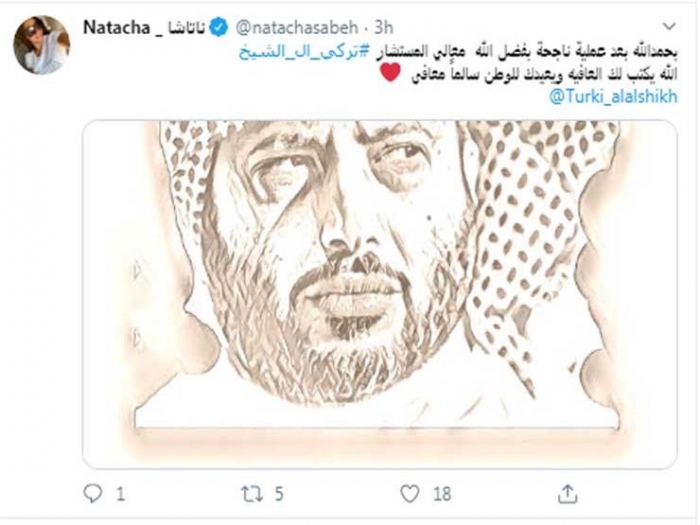700x525 pixels.
Task: Open Natacha's profile avatar photo
Action: pos(42,45)
